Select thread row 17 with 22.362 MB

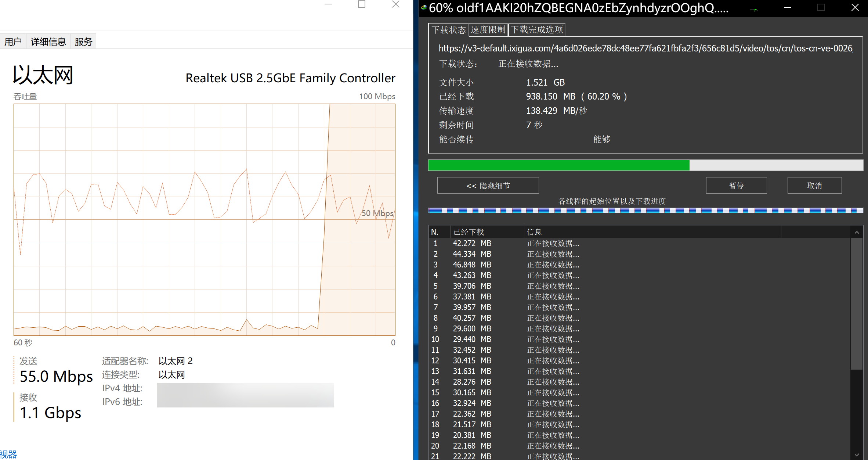point(639,414)
